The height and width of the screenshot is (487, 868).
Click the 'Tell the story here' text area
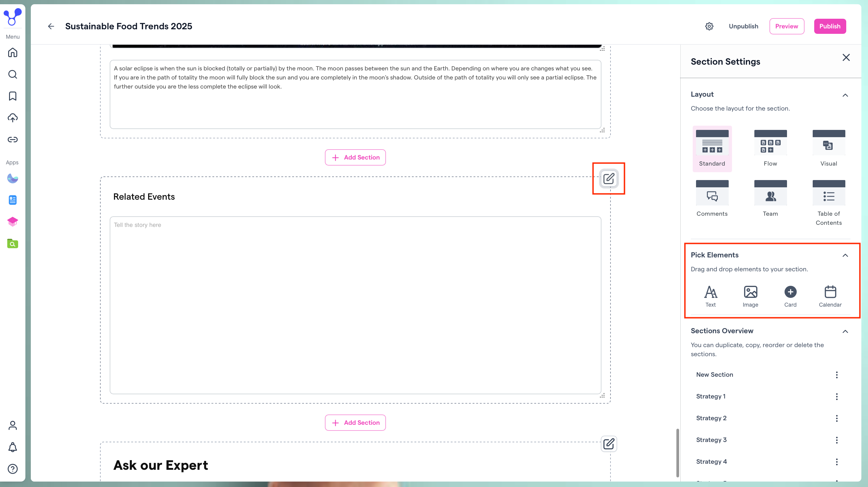pos(355,305)
